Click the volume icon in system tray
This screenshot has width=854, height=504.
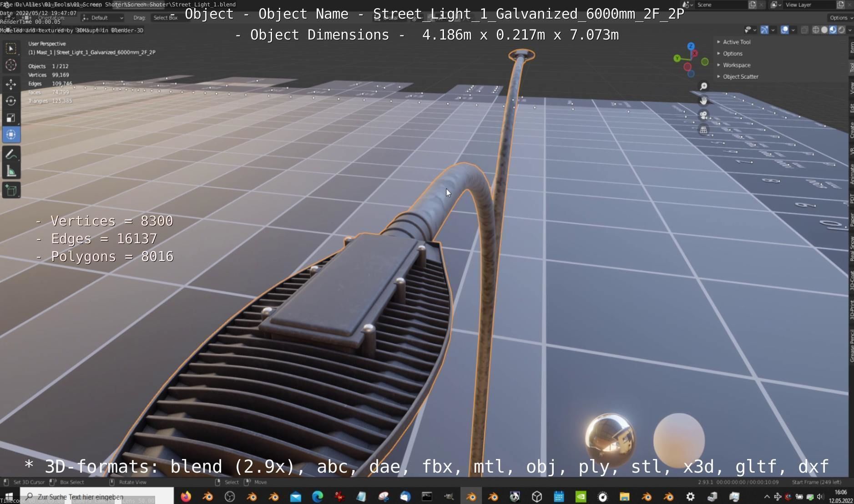(x=820, y=497)
